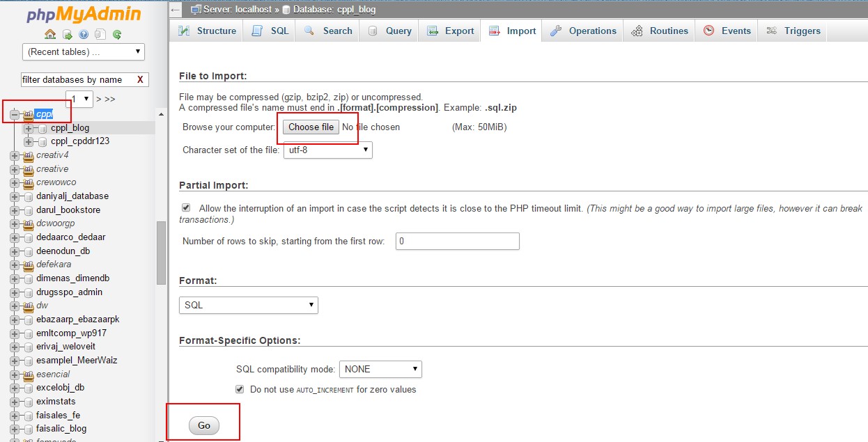Open the Recent tables dropdown
This screenshot has width=868, height=442.
pyautogui.click(x=84, y=52)
